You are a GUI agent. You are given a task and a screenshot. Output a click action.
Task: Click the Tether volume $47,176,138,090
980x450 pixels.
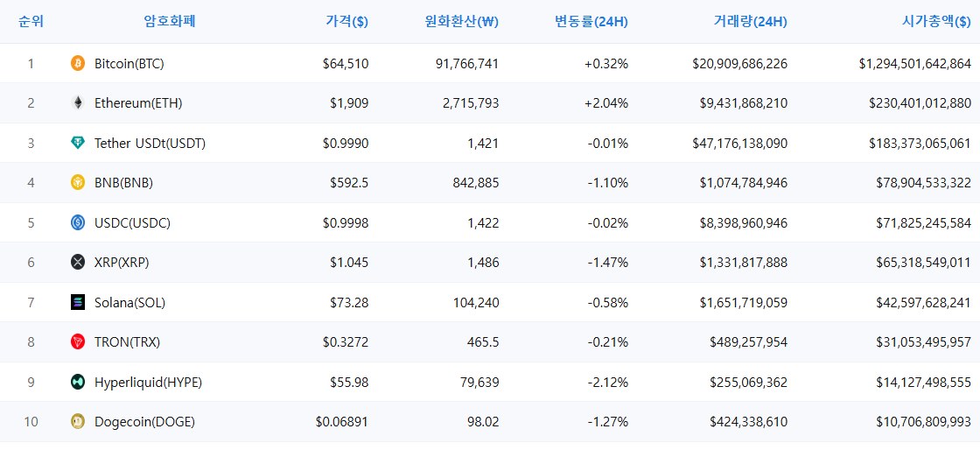[x=740, y=143]
